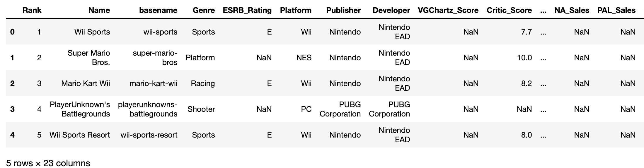Screen dimensions: 644x168
Task: Select the Critic_Score column header
Action: pyautogui.click(x=509, y=11)
